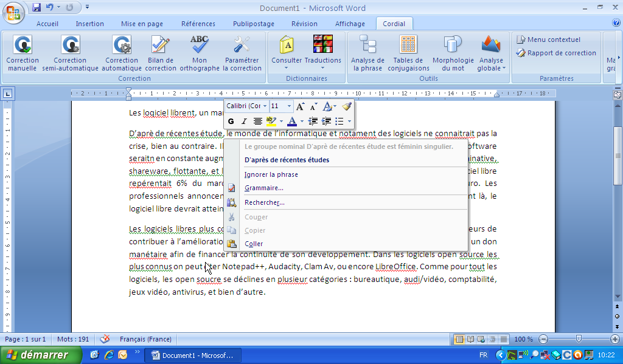Switch to the Révision tab
Image resolution: width=623 pixels, height=364 pixels.
[304, 24]
